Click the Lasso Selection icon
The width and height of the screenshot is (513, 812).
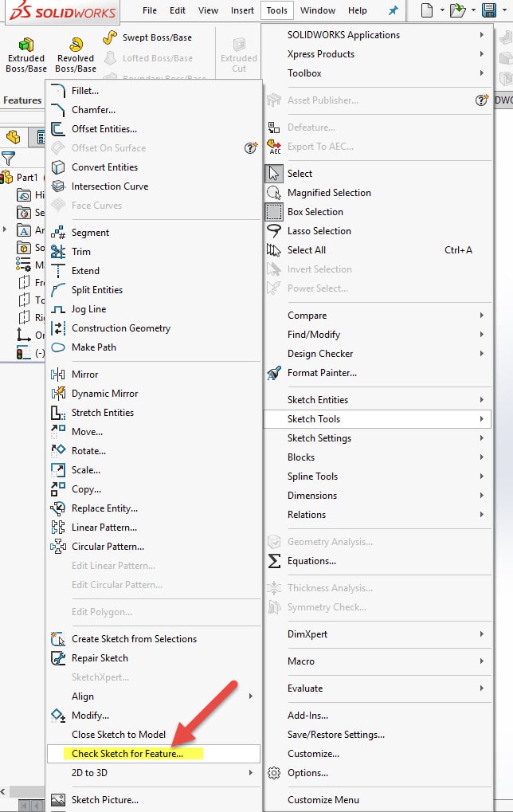point(274,231)
